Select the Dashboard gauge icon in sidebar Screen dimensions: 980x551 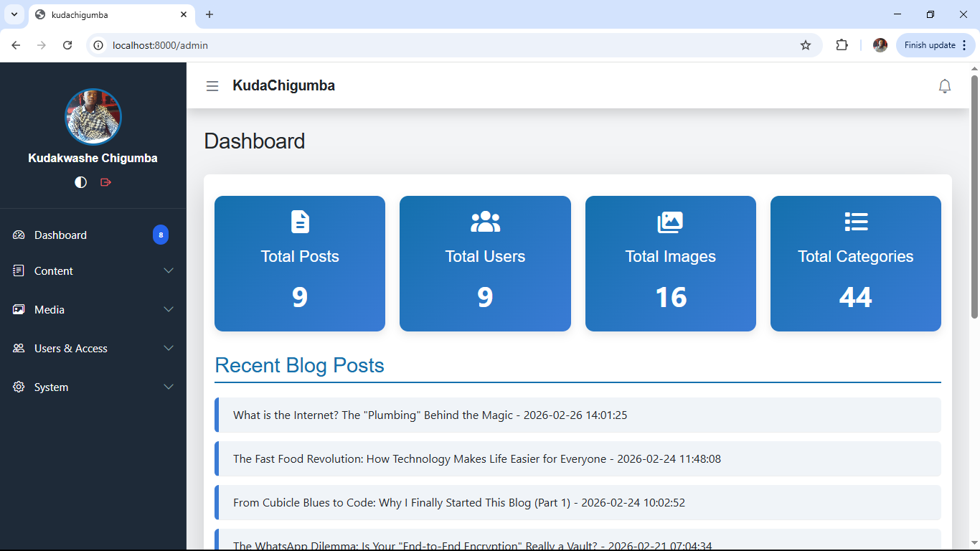click(18, 235)
